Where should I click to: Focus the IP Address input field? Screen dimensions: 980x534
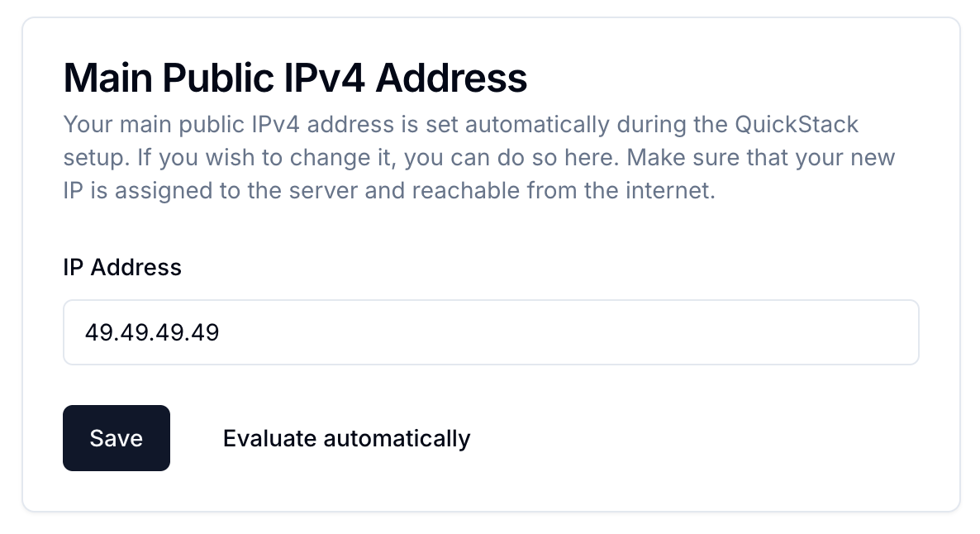tap(491, 332)
